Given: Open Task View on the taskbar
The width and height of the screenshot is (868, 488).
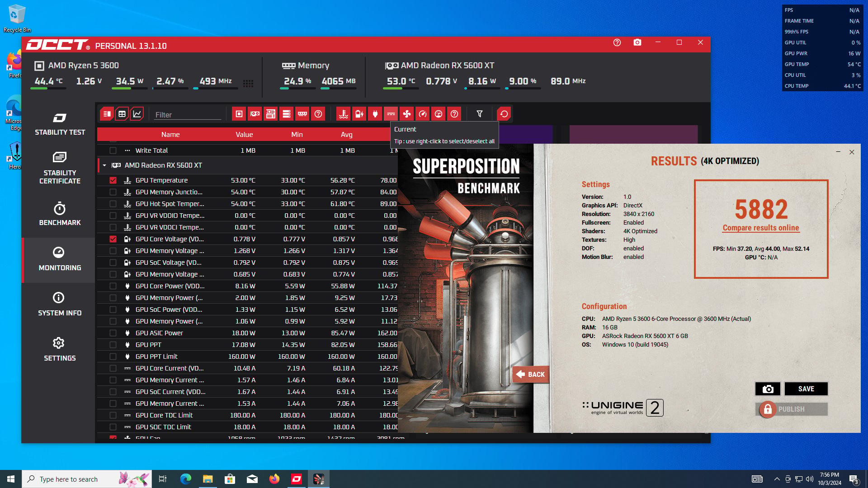Looking at the screenshot, I should 163,479.
